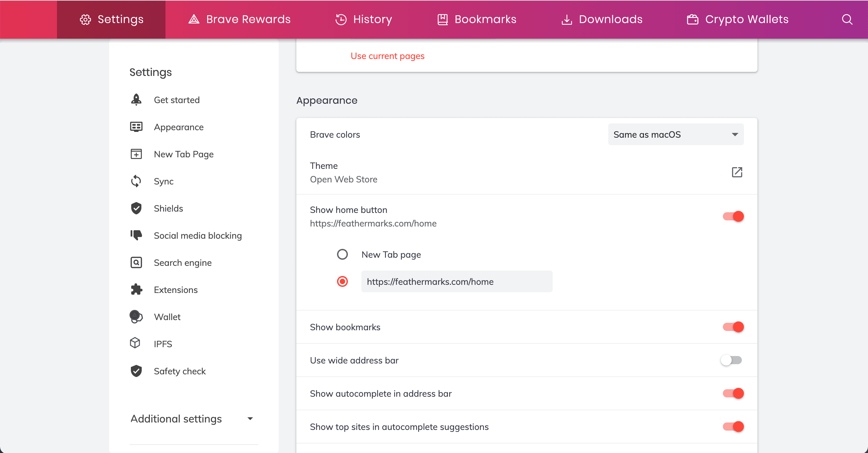The width and height of the screenshot is (868, 453).
Task: Switch to the Brave Rewards tab
Action: (239, 19)
